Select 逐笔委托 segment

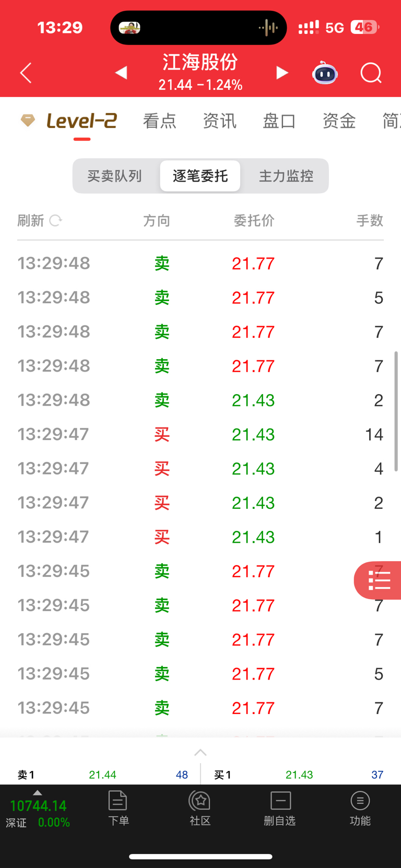tap(200, 176)
